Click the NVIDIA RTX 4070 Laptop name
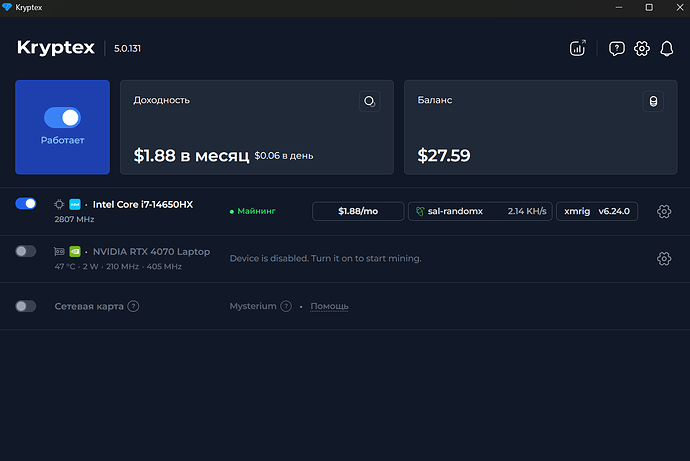The height and width of the screenshot is (461, 690). point(151,252)
